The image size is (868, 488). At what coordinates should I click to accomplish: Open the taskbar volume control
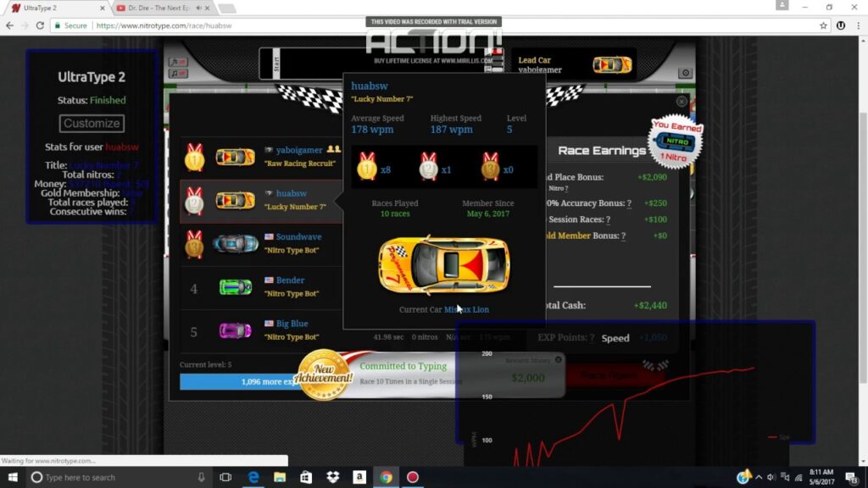point(771,477)
